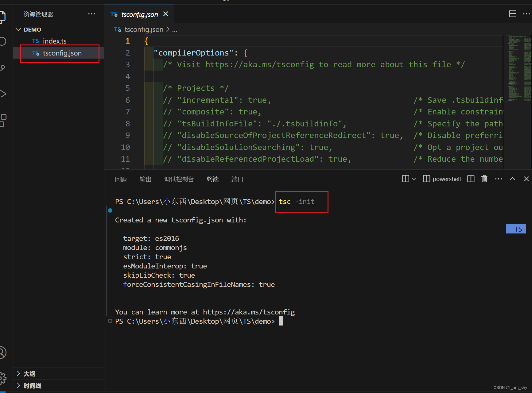
Task: Click the "composite": true line
Action: coord(212,112)
